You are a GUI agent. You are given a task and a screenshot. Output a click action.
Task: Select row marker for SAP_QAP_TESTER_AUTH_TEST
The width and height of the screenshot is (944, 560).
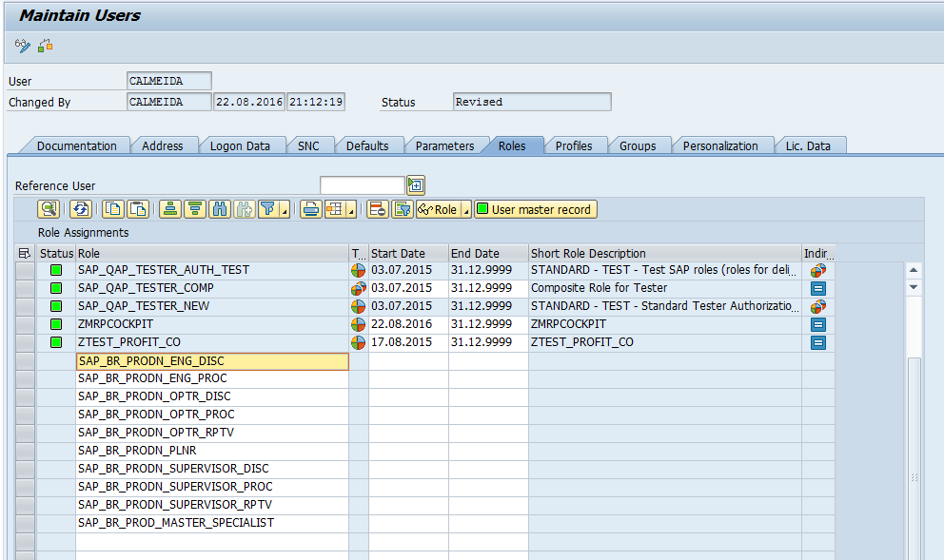tap(26, 270)
